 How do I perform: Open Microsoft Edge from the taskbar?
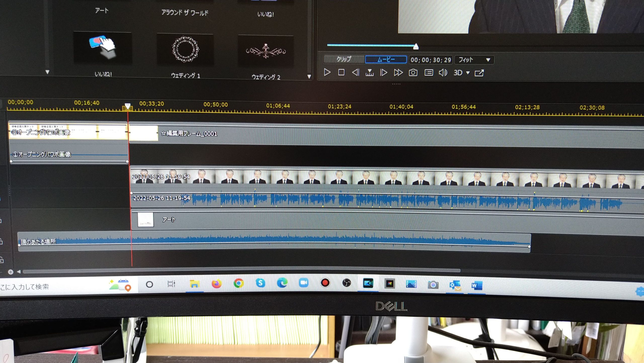click(282, 283)
